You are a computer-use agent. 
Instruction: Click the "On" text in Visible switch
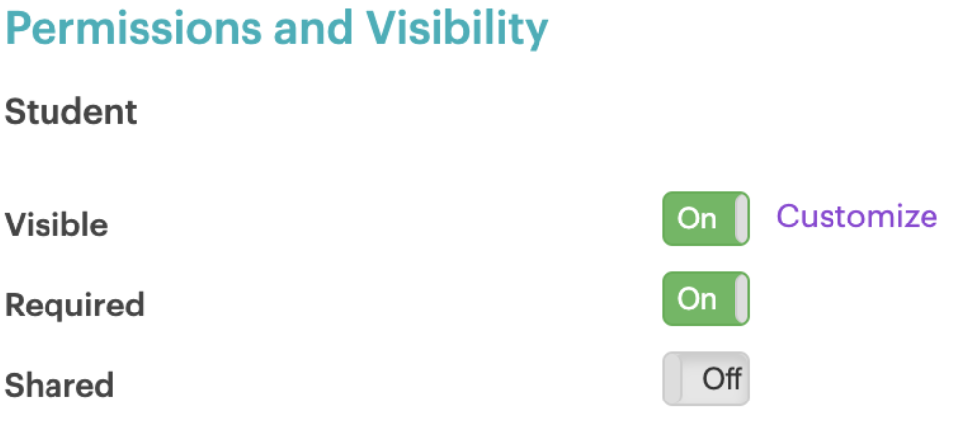696,219
